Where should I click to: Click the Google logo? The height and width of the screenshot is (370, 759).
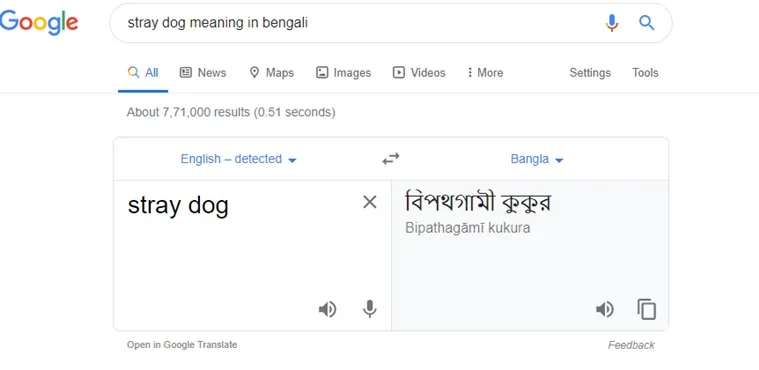[39, 23]
